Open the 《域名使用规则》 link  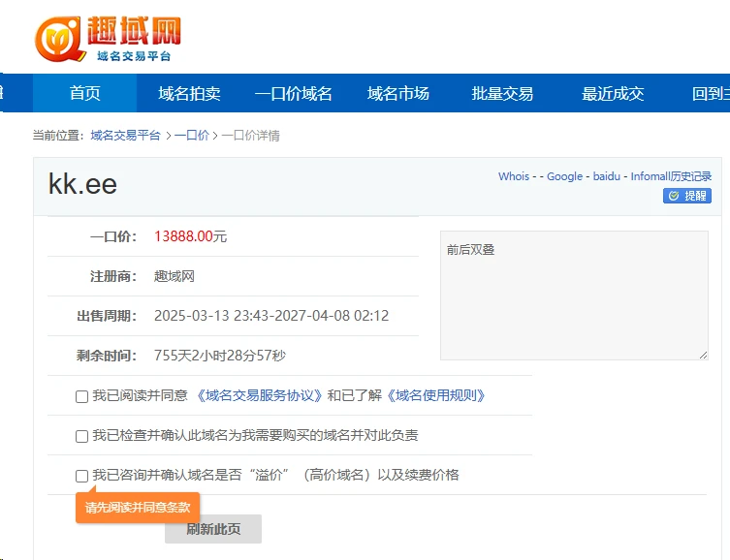tap(435, 395)
